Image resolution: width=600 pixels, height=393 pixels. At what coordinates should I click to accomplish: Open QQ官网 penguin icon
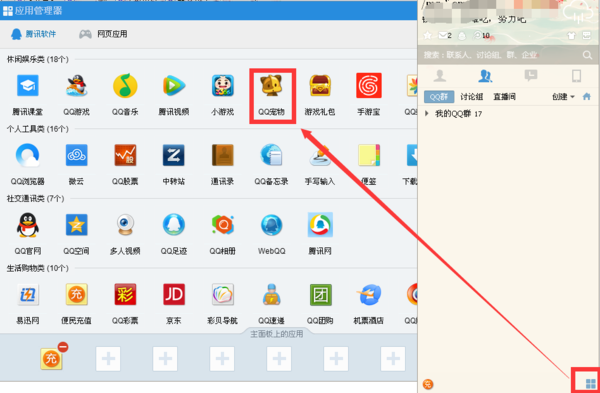28,225
